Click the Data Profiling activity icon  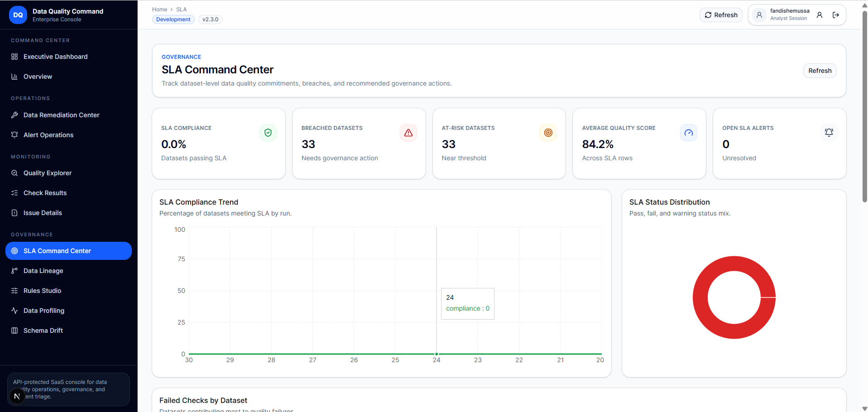[x=14, y=311]
